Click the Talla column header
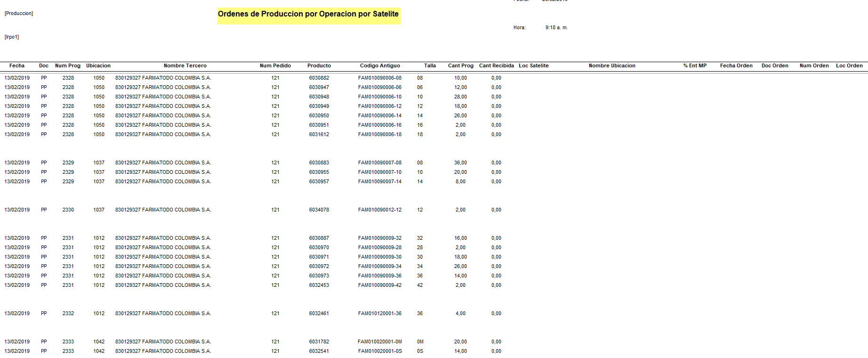Viewport: 868px width, 358px height. click(430, 65)
